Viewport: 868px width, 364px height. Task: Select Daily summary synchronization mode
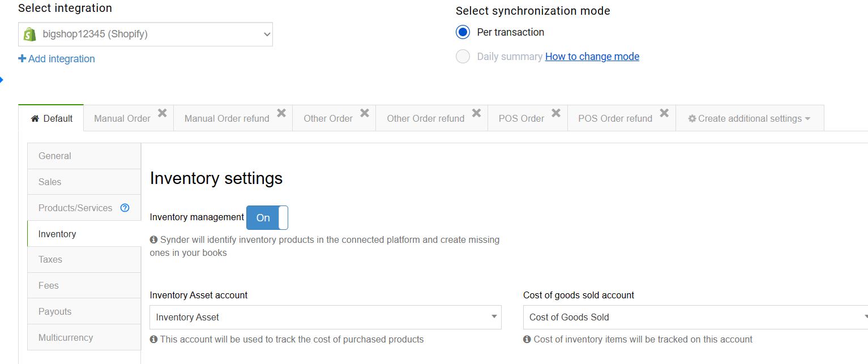coord(463,56)
